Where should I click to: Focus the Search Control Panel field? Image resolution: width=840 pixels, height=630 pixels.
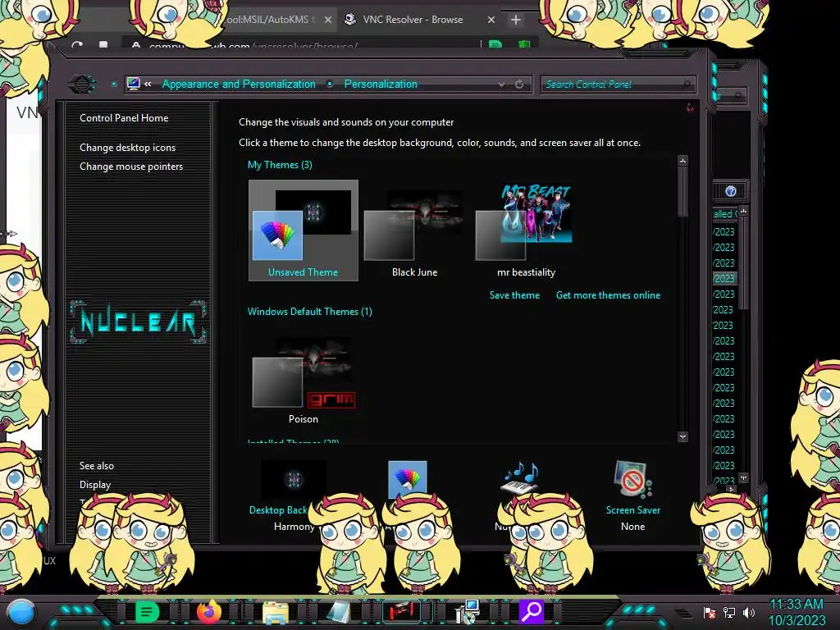(619, 84)
